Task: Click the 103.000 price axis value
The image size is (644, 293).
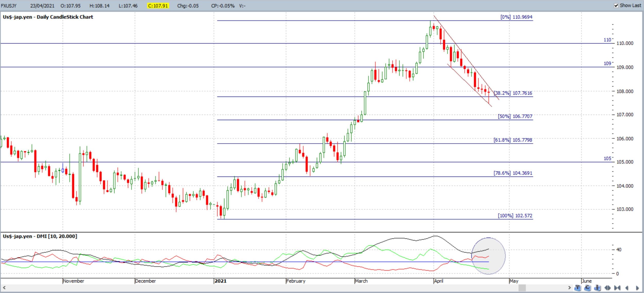Action: [625, 209]
